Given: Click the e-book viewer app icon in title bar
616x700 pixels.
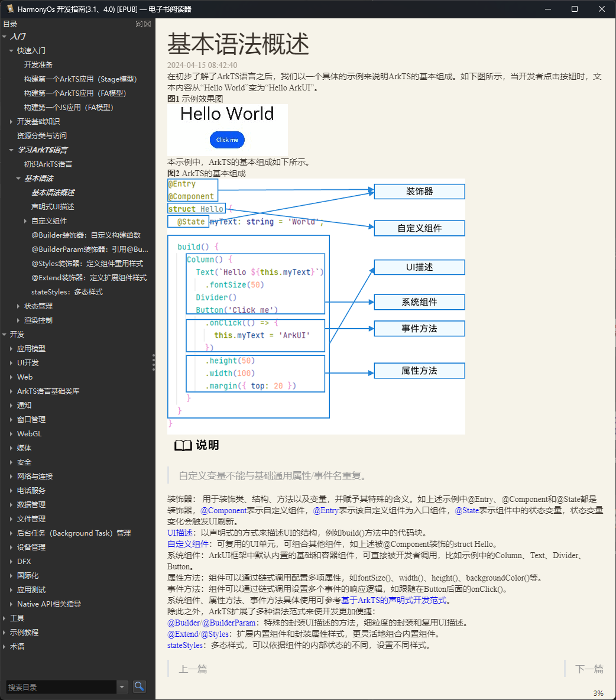Looking at the screenshot, I should 10,9.
